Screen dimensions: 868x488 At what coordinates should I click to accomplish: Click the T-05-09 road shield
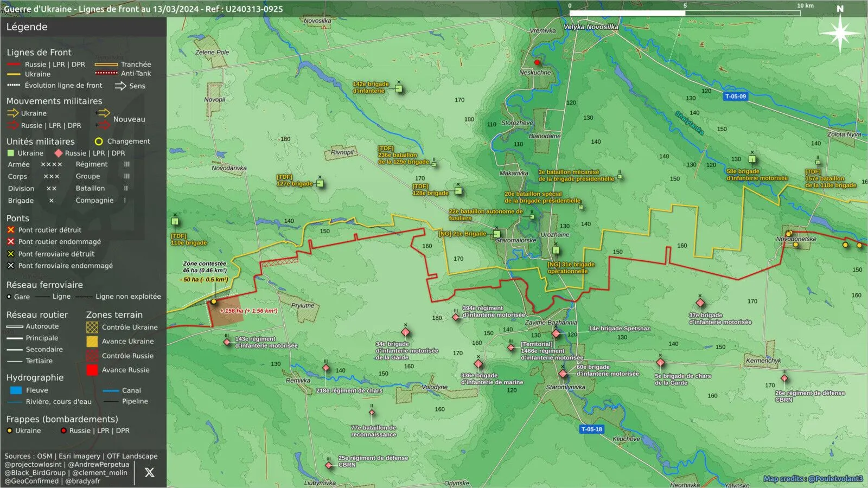point(736,97)
